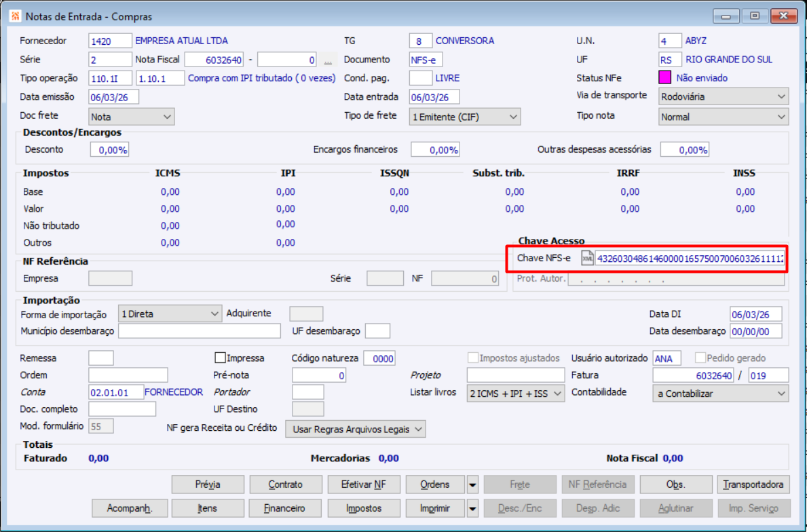The image size is (807, 532).
Task: Open the arrow next to Ordens button
Action: 472,484
